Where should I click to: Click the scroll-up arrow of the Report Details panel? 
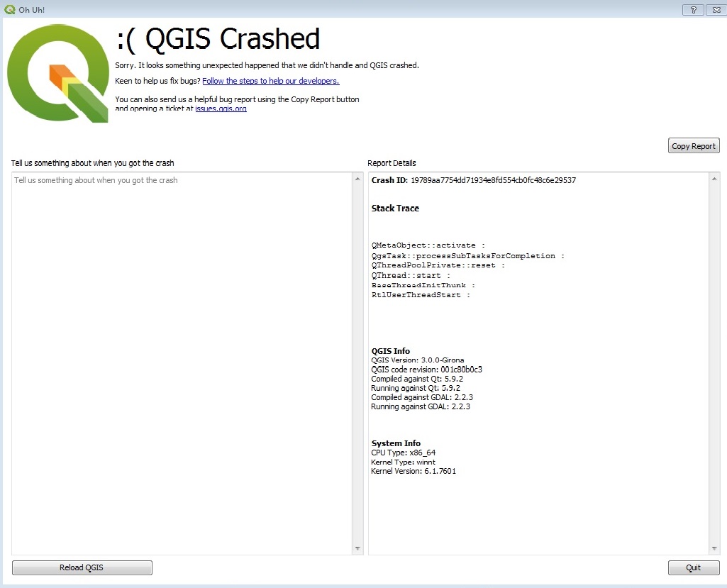click(715, 179)
